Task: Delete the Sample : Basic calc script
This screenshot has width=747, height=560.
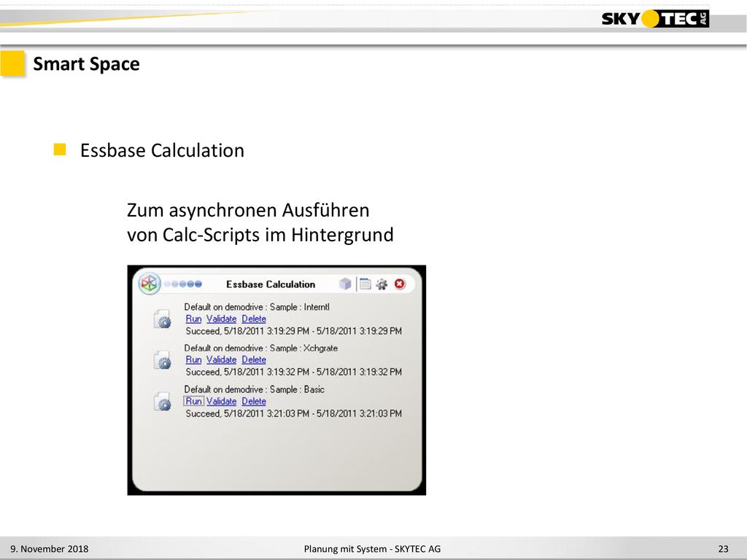Action: tap(254, 402)
